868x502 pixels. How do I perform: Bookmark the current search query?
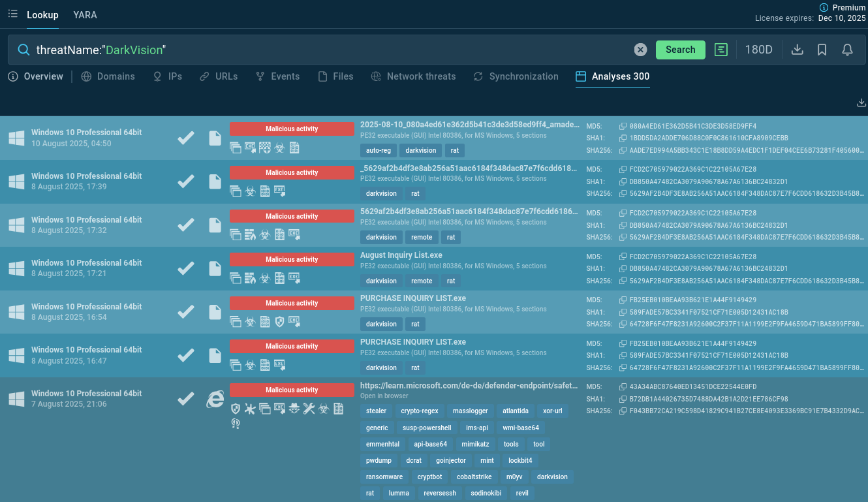(x=822, y=50)
